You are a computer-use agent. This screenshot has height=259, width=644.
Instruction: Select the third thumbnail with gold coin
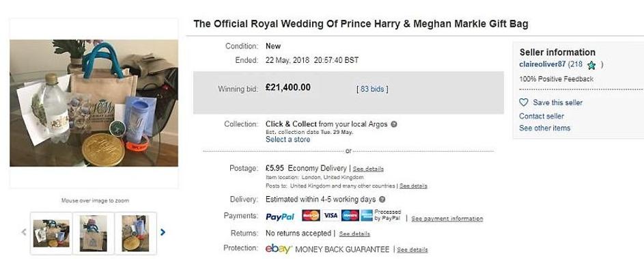tap(135, 233)
